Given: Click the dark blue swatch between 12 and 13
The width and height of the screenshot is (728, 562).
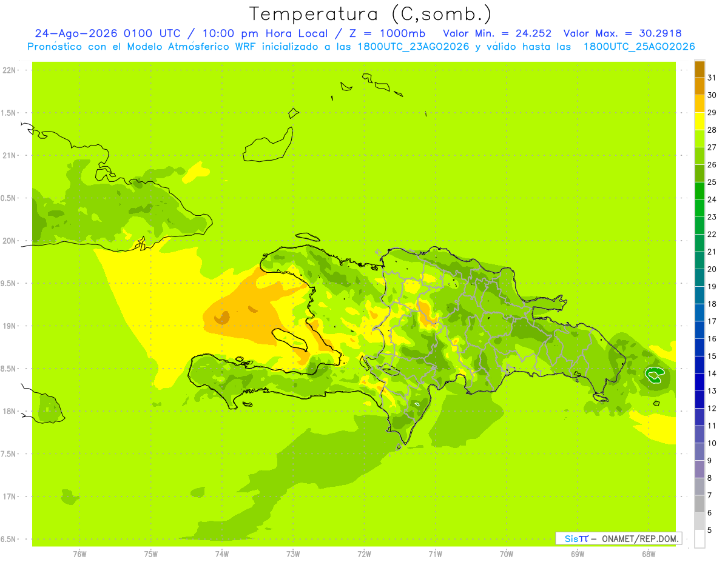Looking at the screenshot, I should coord(699,400).
